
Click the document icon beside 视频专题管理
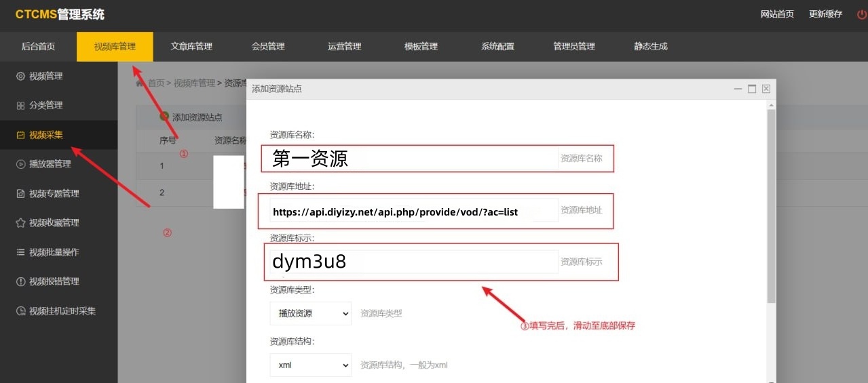coord(20,194)
